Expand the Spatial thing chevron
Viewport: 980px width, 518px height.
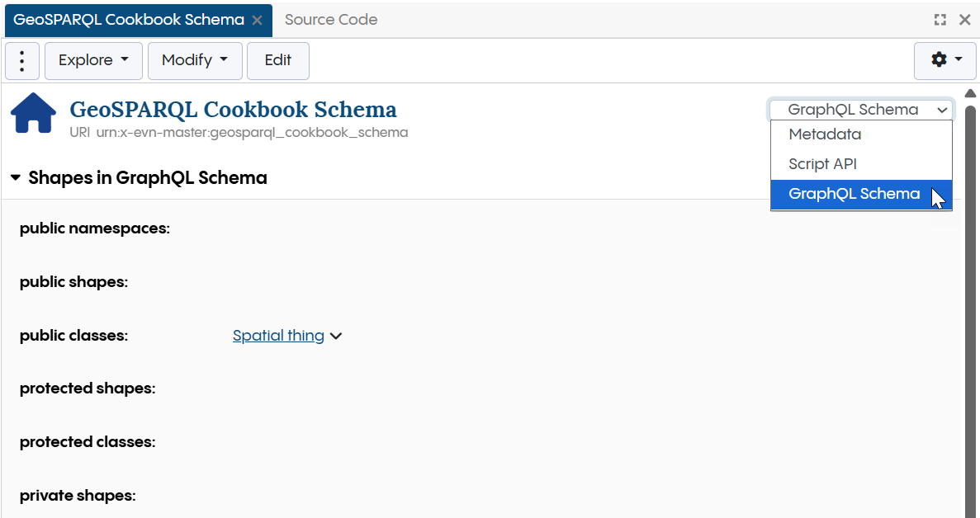[x=336, y=337]
